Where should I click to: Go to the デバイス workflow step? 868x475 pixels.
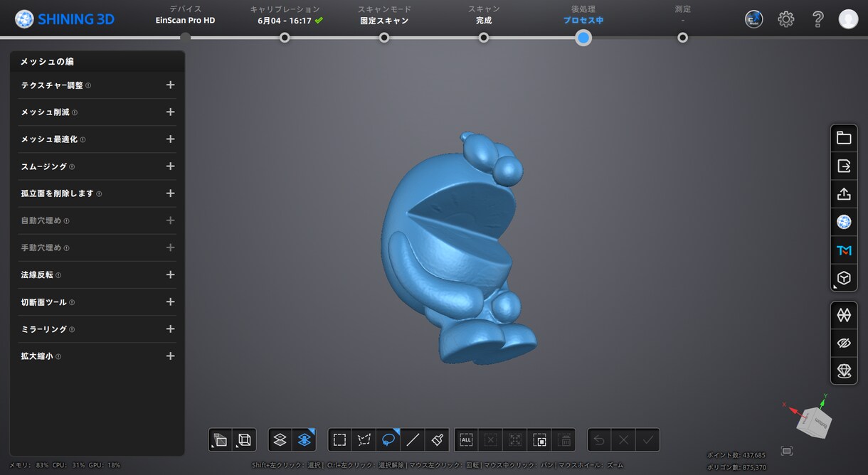tap(185, 37)
